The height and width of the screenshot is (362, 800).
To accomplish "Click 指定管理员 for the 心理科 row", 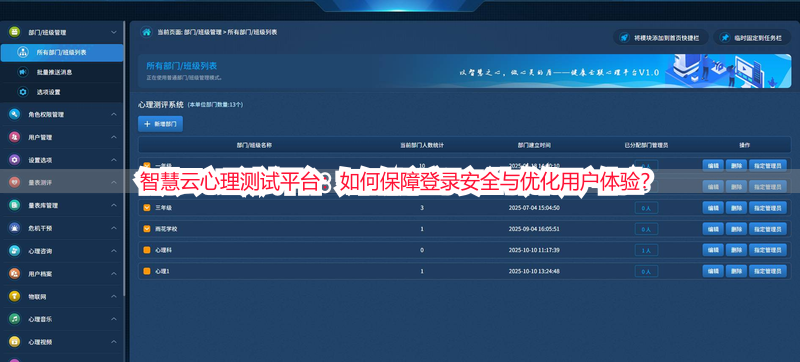I will [768, 250].
